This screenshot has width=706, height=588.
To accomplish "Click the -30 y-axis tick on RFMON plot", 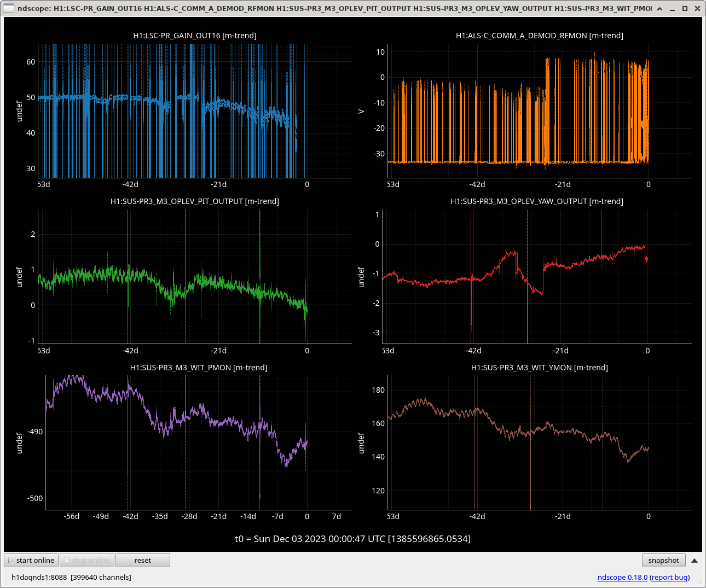I will (x=379, y=154).
